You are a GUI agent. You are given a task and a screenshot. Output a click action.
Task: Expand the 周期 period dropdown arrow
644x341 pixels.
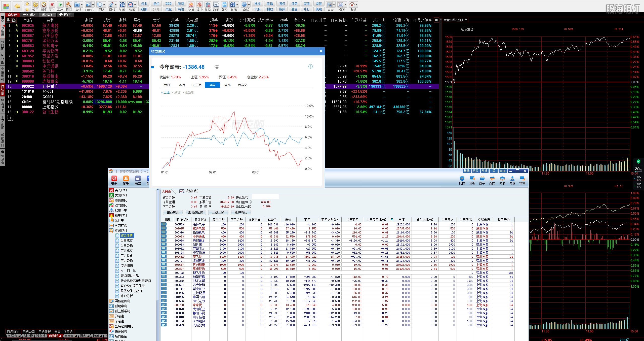(104, 5)
